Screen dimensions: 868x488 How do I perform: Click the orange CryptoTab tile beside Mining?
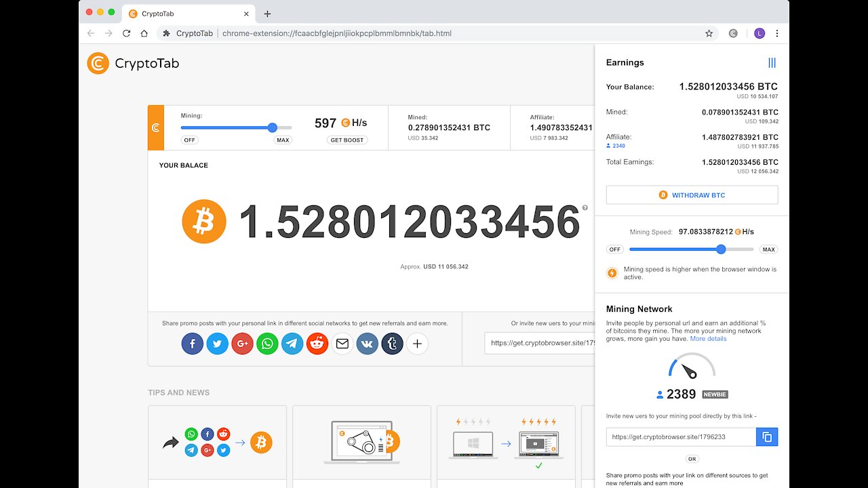156,127
